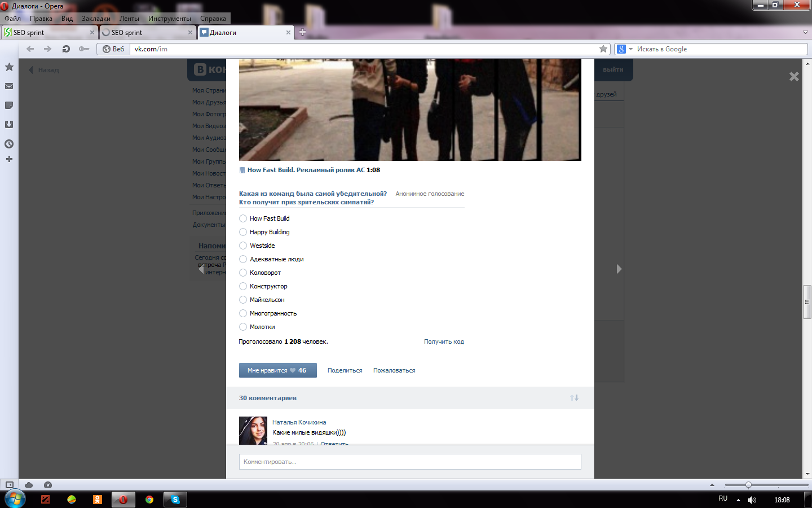Select the Конструктор poll option
The width and height of the screenshot is (812, 508).
tap(243, 286)
